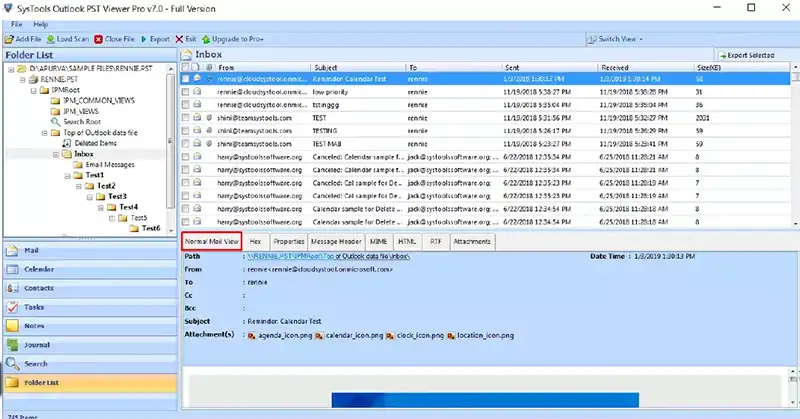Click the Tasks checkmark icon

(12, 307)
